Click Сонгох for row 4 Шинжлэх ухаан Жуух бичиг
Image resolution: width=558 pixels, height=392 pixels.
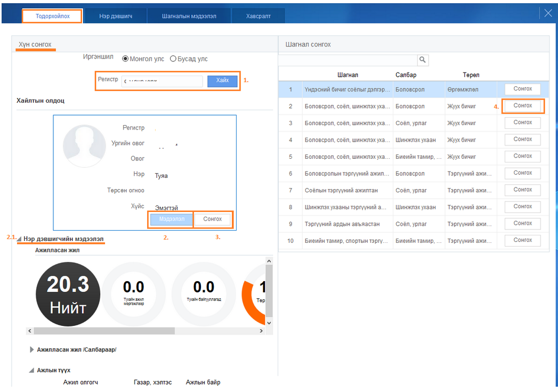coord(522,140)
